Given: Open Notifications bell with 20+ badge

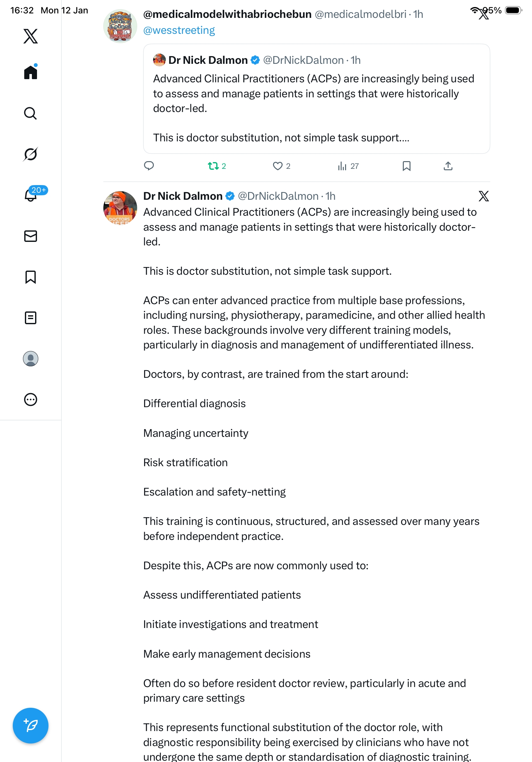Looking at the screenshot, I should click(x=31, y=195).
